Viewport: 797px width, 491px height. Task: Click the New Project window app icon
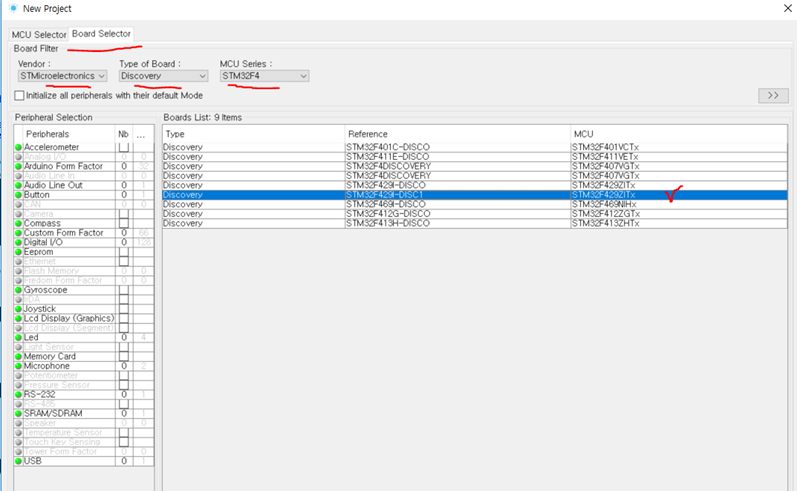(13, 8)
